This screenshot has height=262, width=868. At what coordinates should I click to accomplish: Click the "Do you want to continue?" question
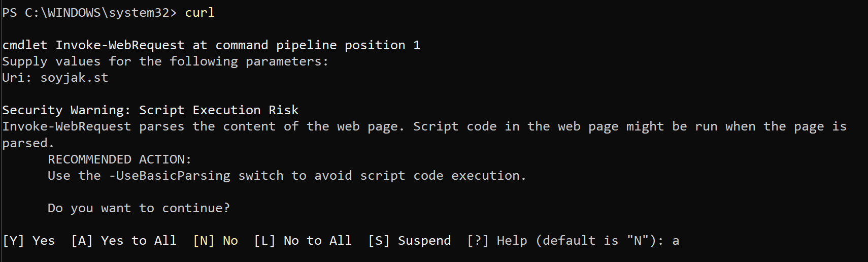click(139, 208)
